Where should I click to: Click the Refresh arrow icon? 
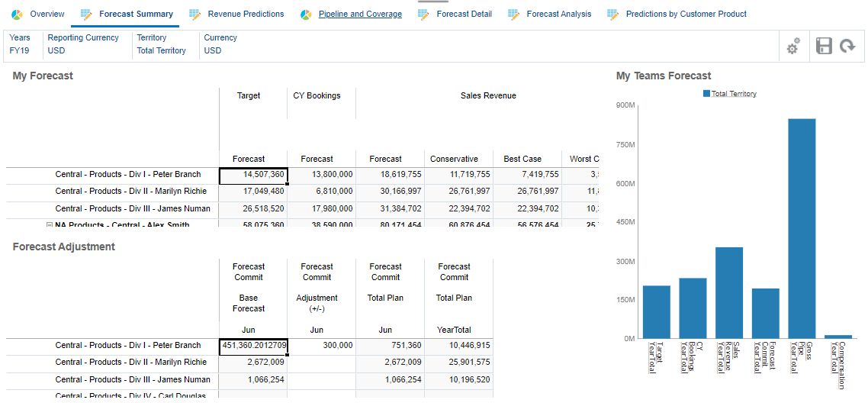click(847, 47)
